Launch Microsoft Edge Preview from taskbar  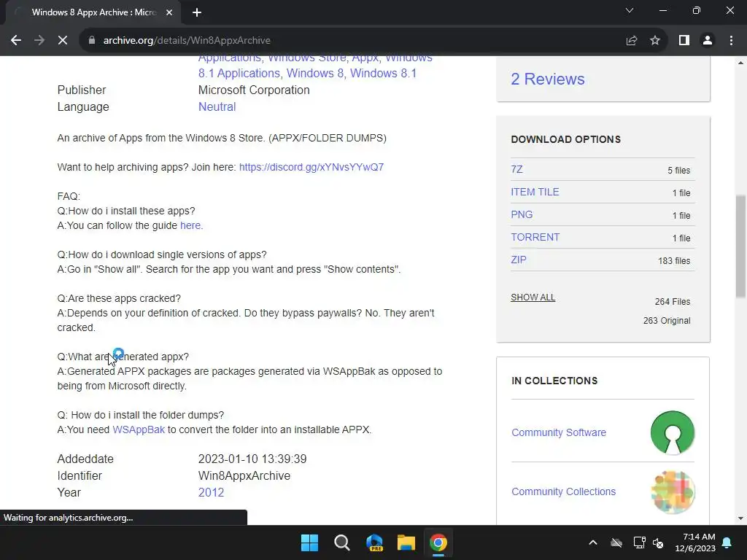click(374, 542)
